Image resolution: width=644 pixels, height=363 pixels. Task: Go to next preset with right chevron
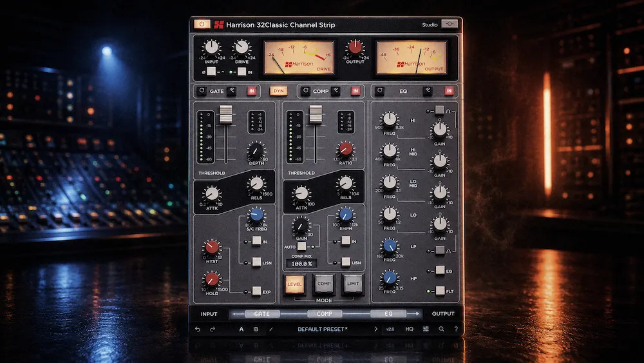(x=375, y=329)
